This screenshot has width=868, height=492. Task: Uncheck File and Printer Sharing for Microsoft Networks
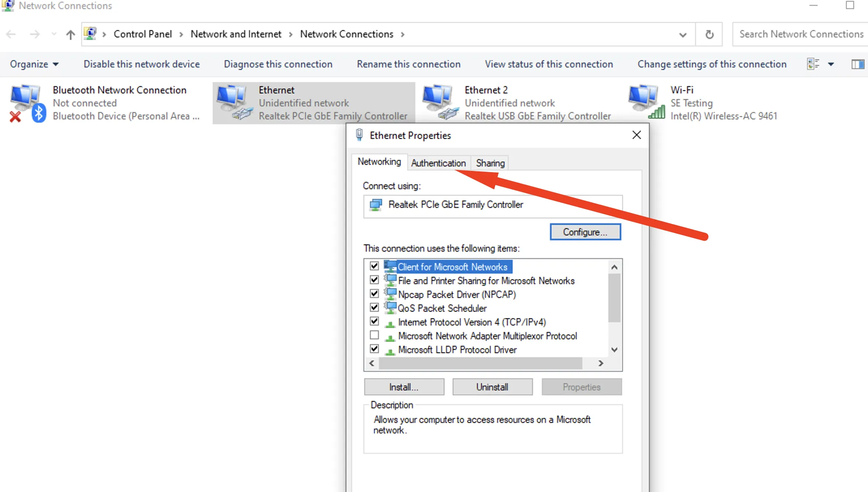(x=374, y=280)
